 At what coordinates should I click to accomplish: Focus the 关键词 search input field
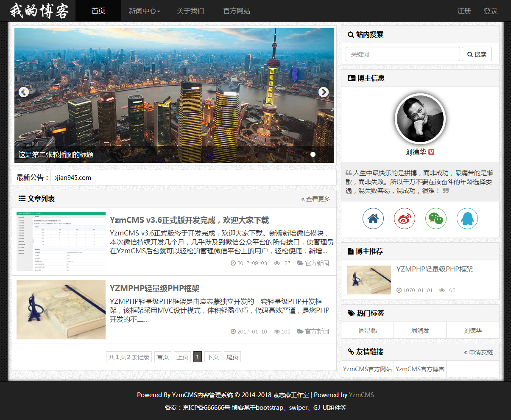click(x=402, y=54)
